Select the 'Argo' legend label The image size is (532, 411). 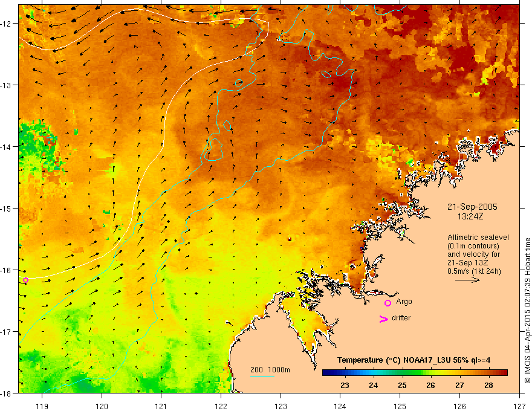pyautogui.click(x=404, y=302)
